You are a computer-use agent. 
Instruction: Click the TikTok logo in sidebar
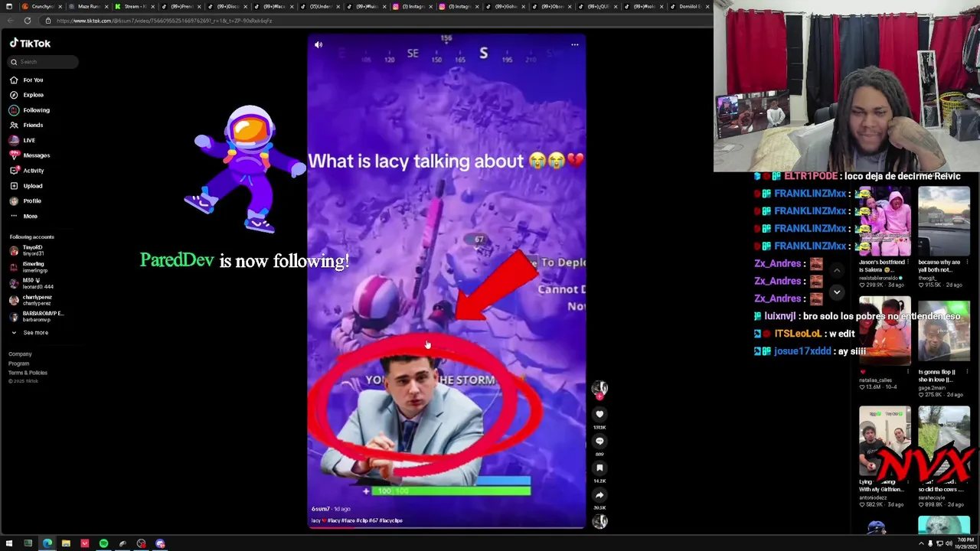(30, 44)
